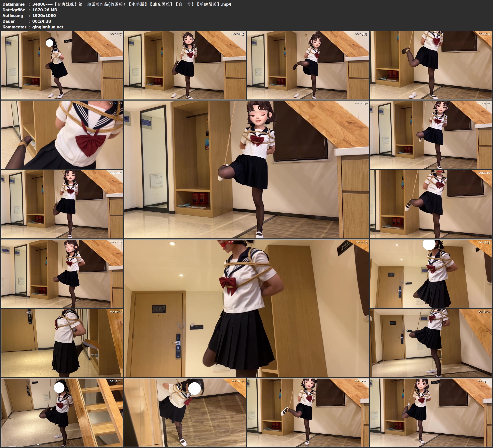
Task: Open the frame marked 00:10:22
Action: (62, 204)
